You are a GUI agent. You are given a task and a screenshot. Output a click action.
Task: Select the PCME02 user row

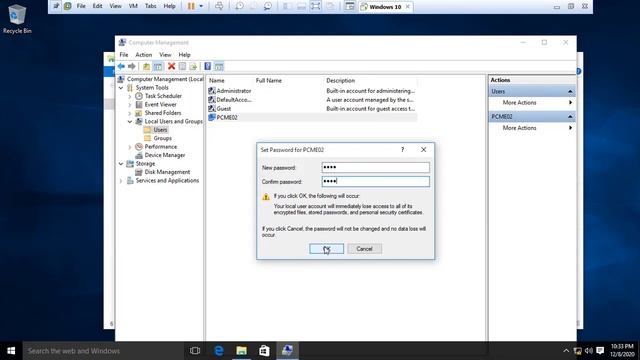tap(312, 118)
